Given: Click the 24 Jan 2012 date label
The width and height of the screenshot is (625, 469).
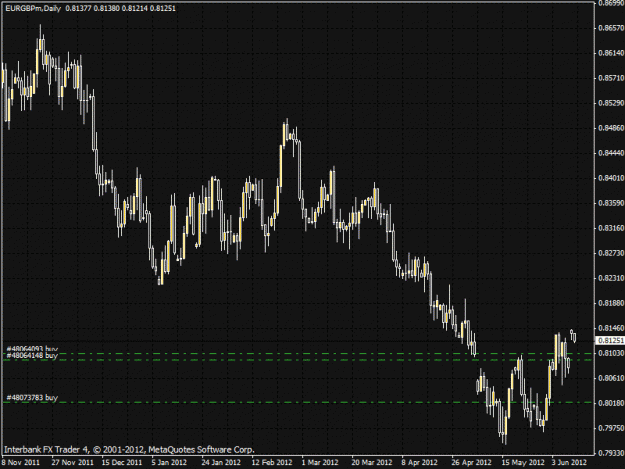Looking at the screenshot, I should tap(221, 463).
